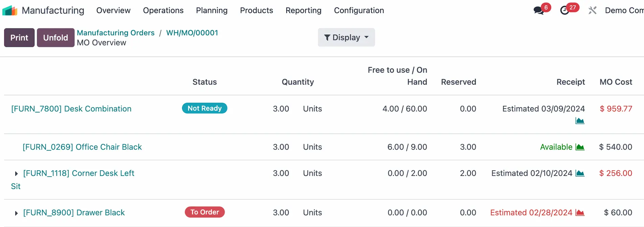Open [FURN_1118] Corner Desk Left Sit link

[72, 180]
